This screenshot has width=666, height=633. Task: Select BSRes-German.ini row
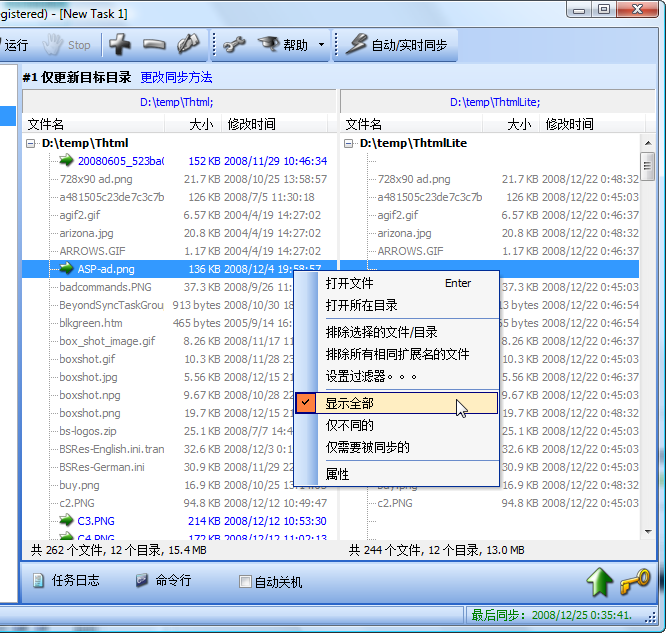point(102,467)
